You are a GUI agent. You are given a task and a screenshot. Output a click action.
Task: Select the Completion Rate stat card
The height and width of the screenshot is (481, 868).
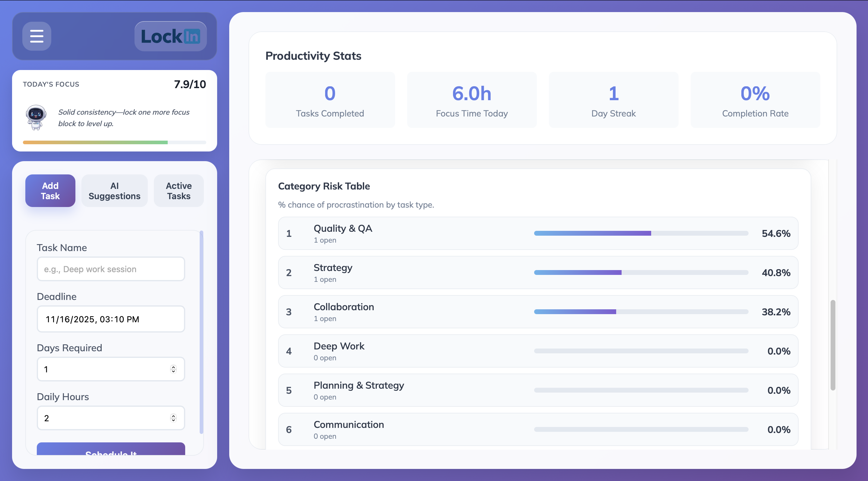click(x=755, y=100)
